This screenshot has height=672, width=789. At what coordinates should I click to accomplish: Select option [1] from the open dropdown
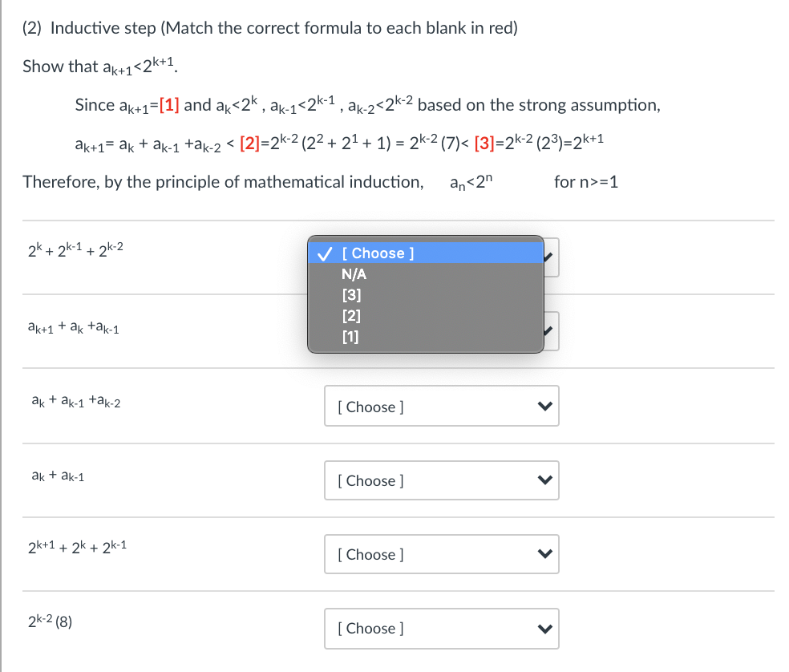coord(349,337)
